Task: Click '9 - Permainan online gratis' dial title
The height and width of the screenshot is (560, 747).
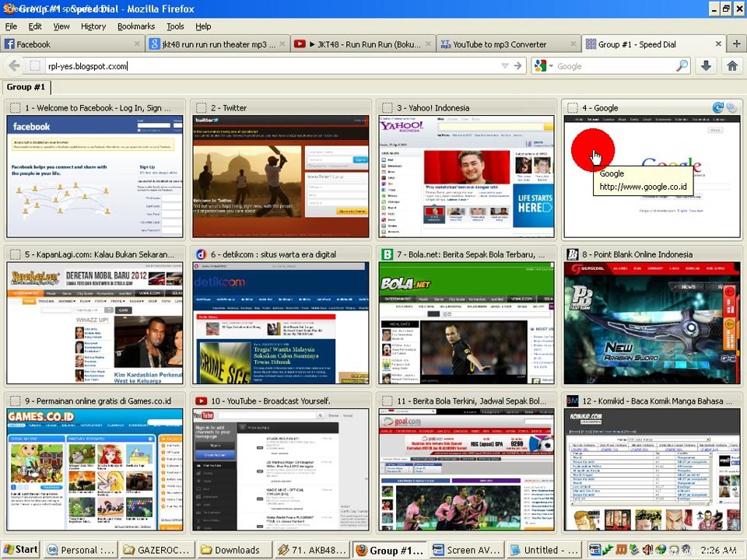Action: coord(98,401)
